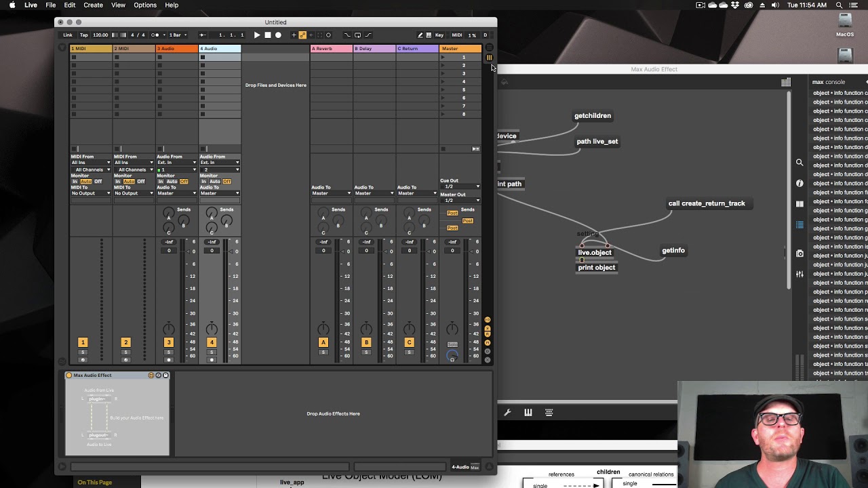Image resolution: width=868 pixels, height=488 pixels.
Task: Solo track 2 with its S button
Action: click(x=125, y=352)
